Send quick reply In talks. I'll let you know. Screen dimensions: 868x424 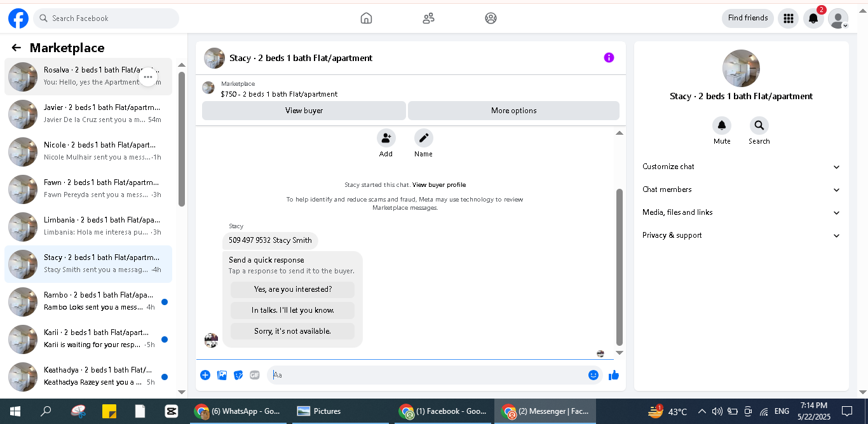292,310
